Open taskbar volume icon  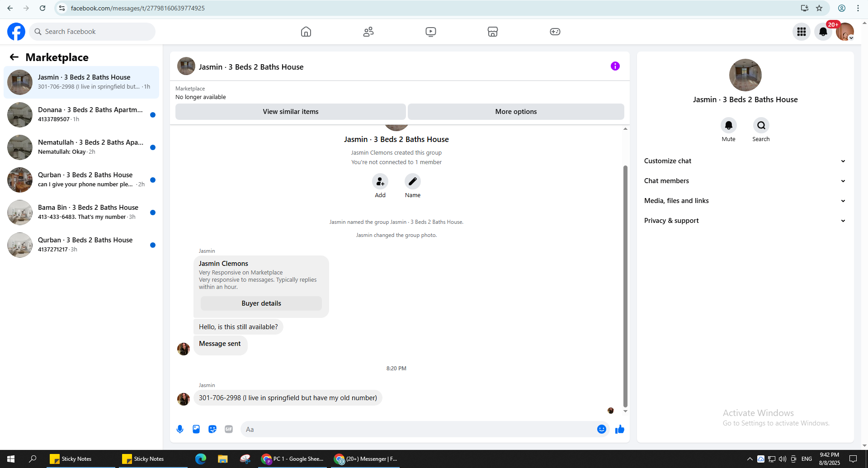tap(783, 459)
